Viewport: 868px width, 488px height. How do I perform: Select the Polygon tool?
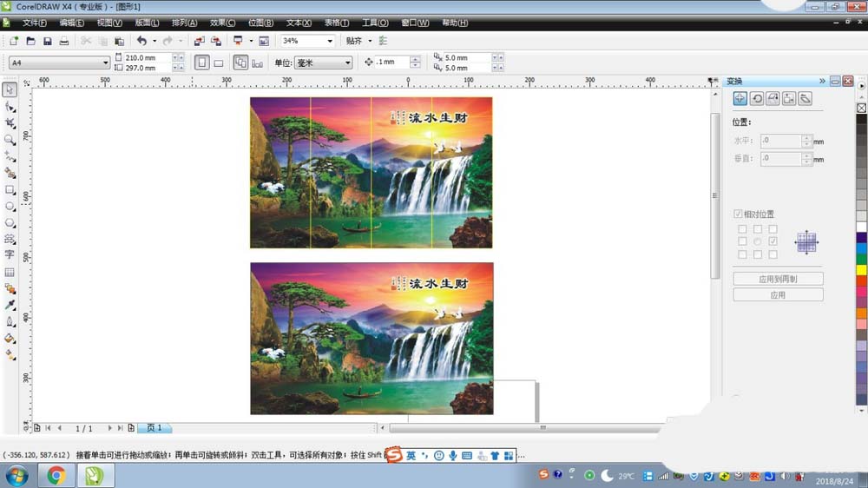coord(10,222)
